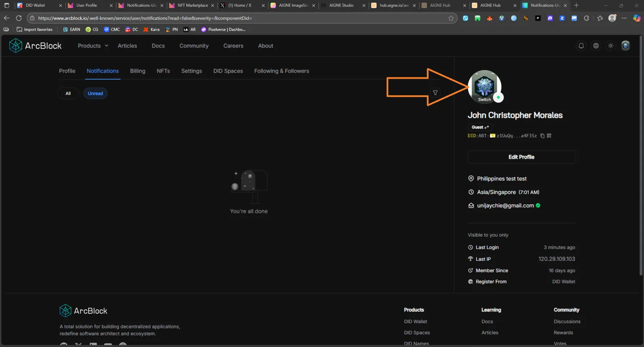Reload the current page
Screen dimensions: 644x347
click(19, 18)
